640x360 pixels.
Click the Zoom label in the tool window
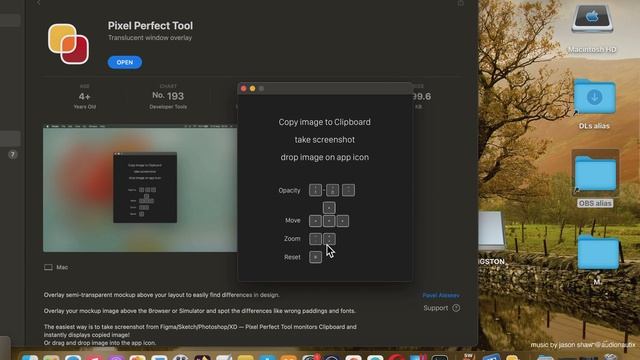(292, 239)
